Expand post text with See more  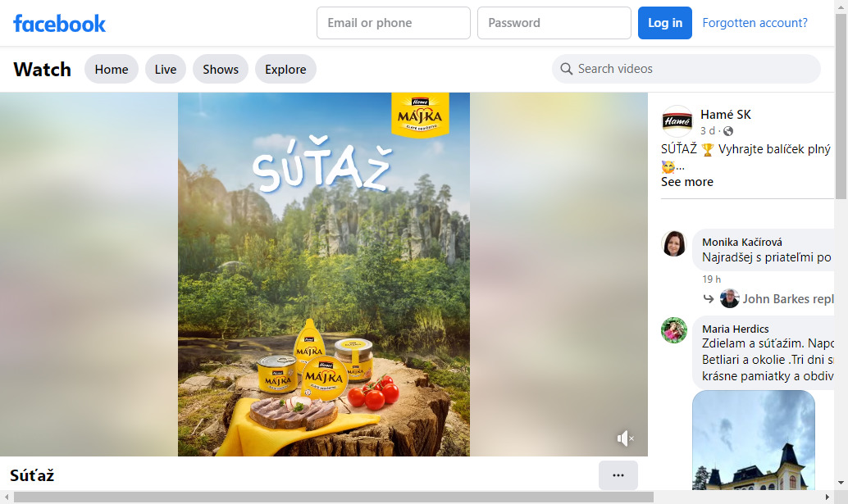pyautogui.click(x=686, y=182)
